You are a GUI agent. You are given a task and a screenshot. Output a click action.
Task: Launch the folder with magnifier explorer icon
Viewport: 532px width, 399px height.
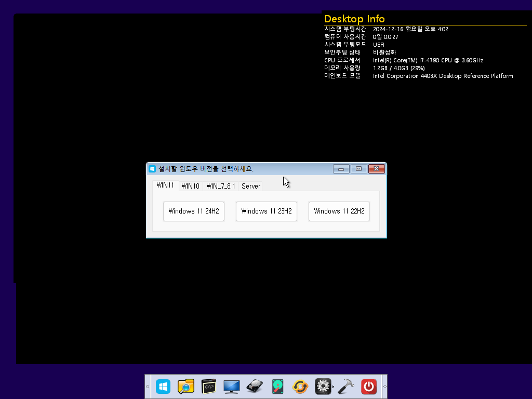click(x=186, y=387)
